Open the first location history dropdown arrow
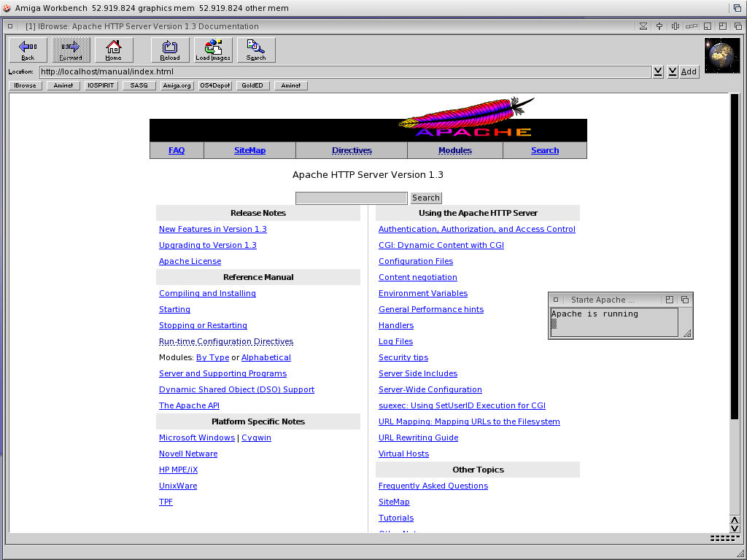 click(x=658, y=71)
